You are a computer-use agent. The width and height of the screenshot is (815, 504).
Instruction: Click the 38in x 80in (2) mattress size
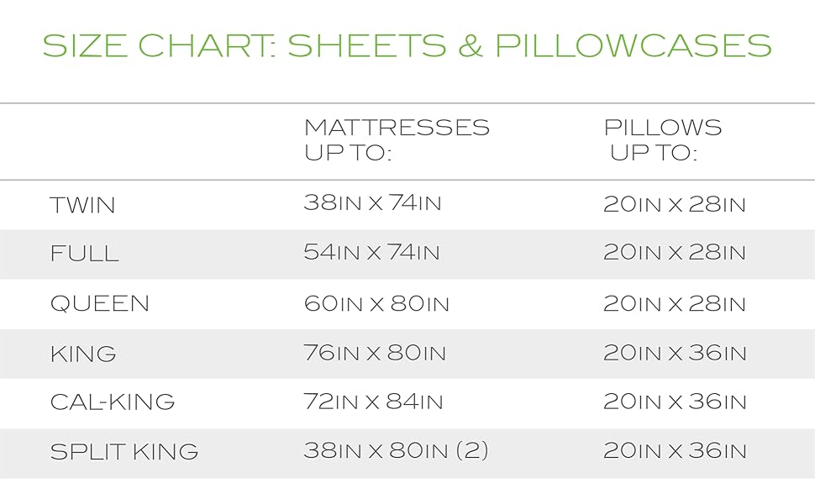[x=397, y=451]
